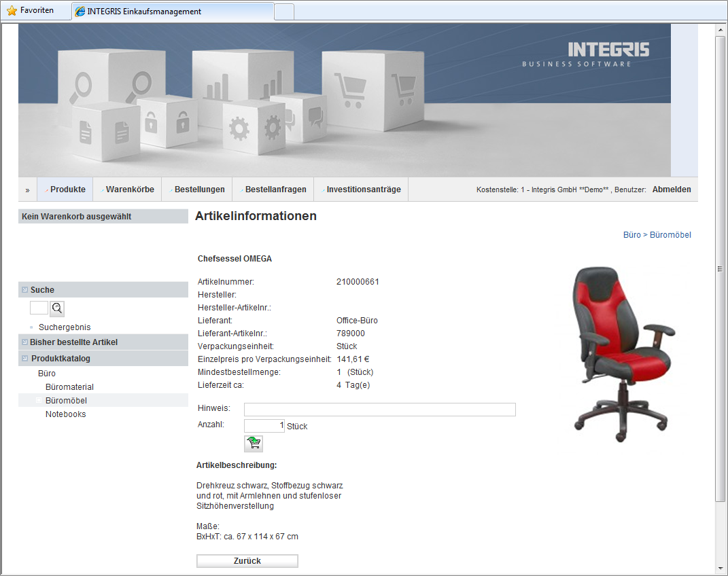Open the Investitionsanträge menu

[361, 190]
